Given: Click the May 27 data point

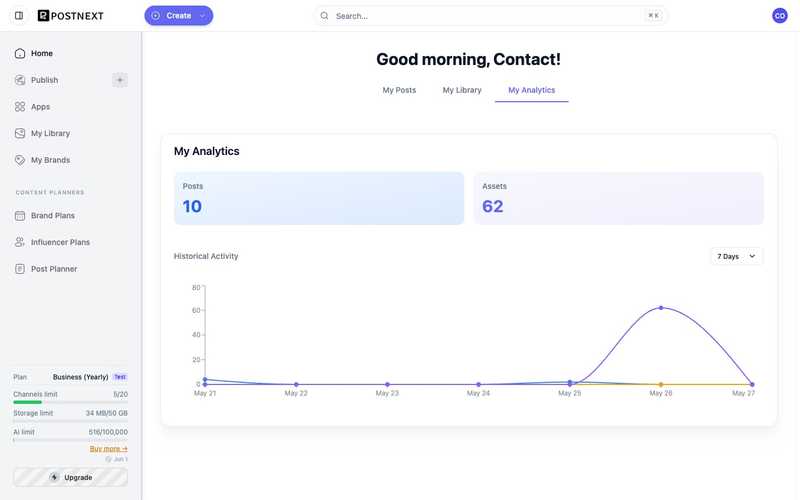Looking at the screenshot, I should [752, 385].
